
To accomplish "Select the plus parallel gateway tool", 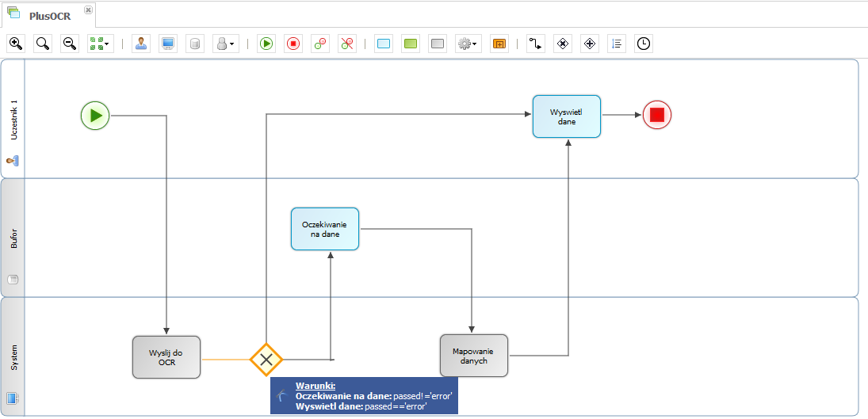I will 590,44.
